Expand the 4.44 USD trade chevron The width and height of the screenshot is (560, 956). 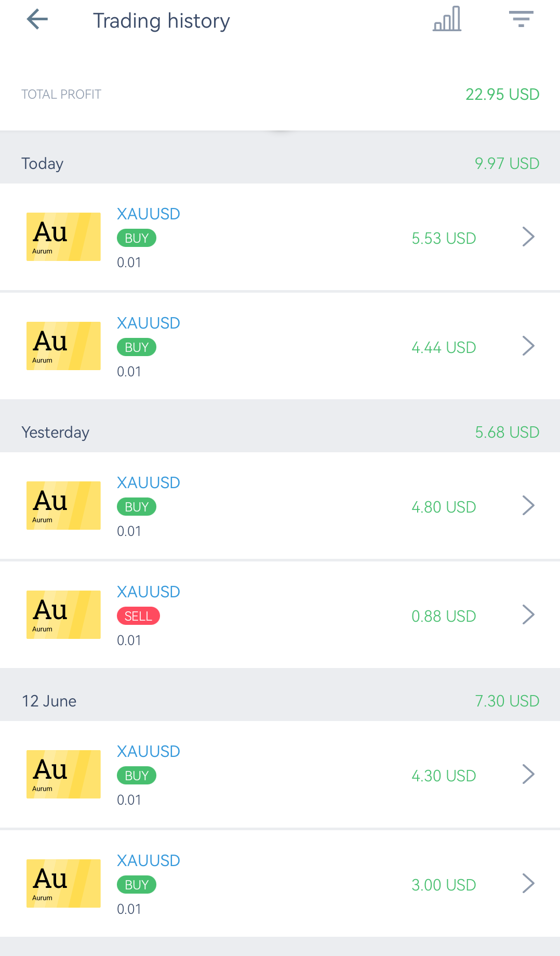pyautogui.click(x=528, y=346)
